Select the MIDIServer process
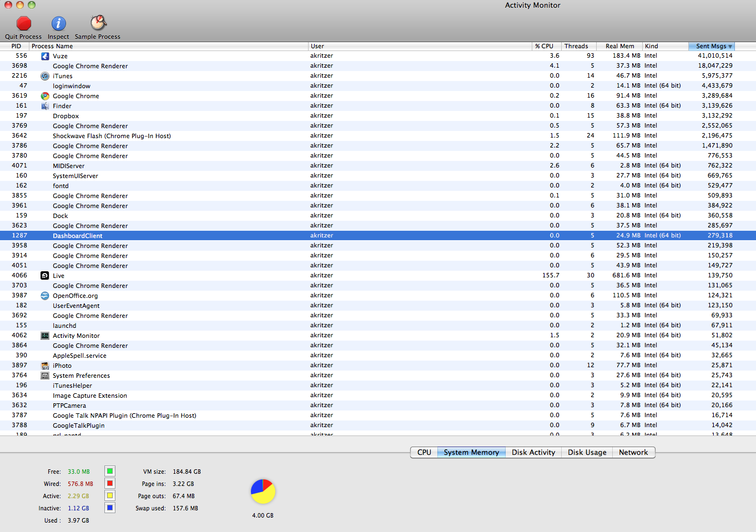 [378, 166]
